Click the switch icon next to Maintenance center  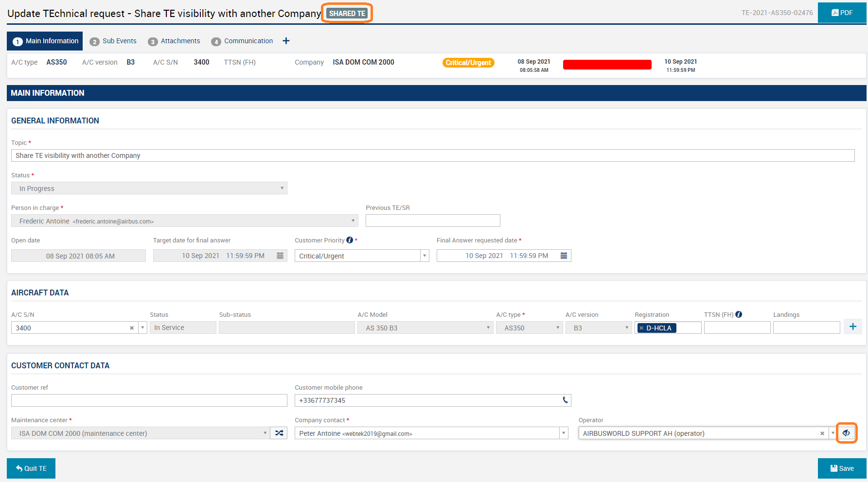[x=279, y=432]
